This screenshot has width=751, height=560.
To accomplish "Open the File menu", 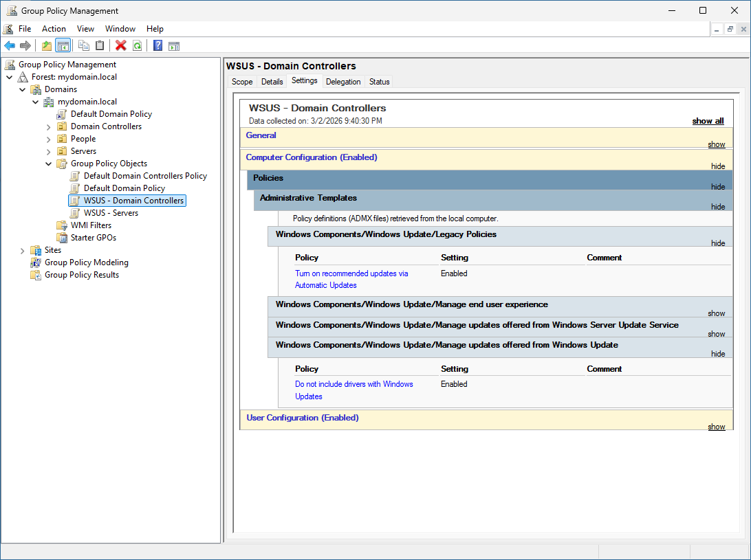I will click(25, 29).
